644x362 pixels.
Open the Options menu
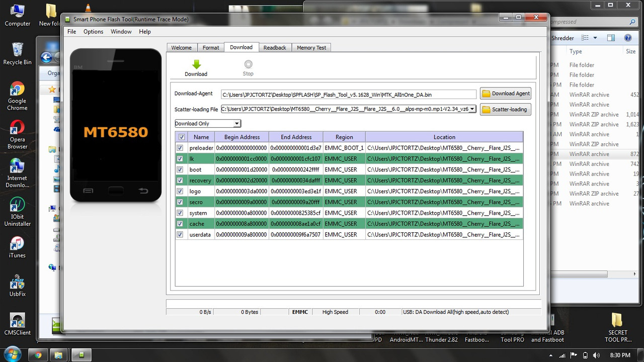coord(93,32)
